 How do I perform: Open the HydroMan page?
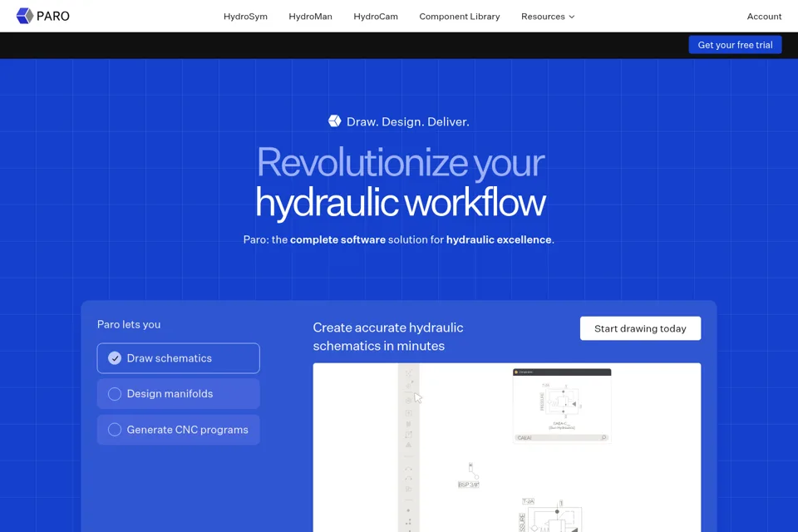pyautogui.click(x=310, y=17)
